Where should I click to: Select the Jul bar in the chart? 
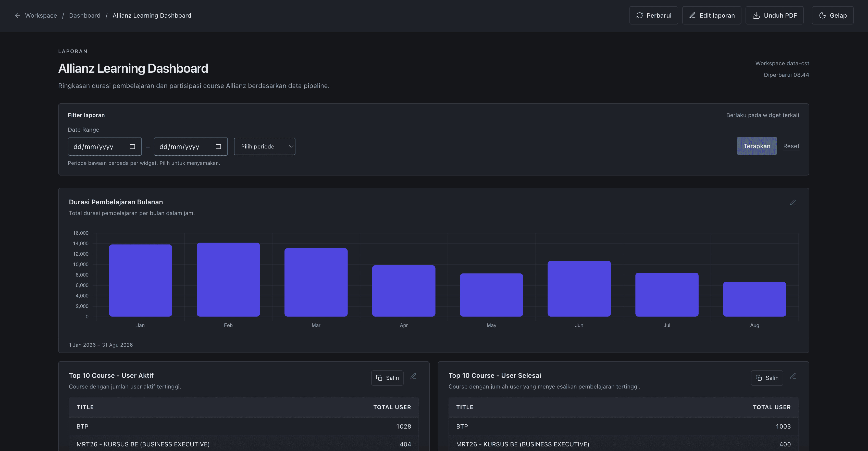[667, 294]
